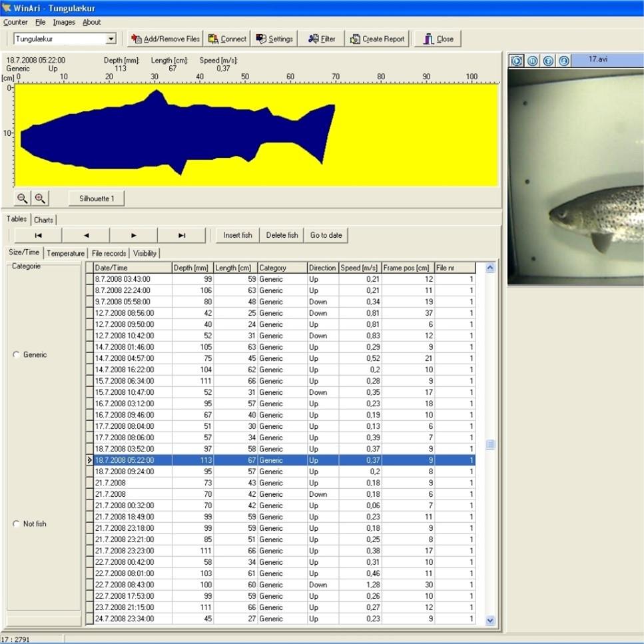This screenshot has height=644, width=644.
Task: Open the Images menu
Action: click(64, 22)
